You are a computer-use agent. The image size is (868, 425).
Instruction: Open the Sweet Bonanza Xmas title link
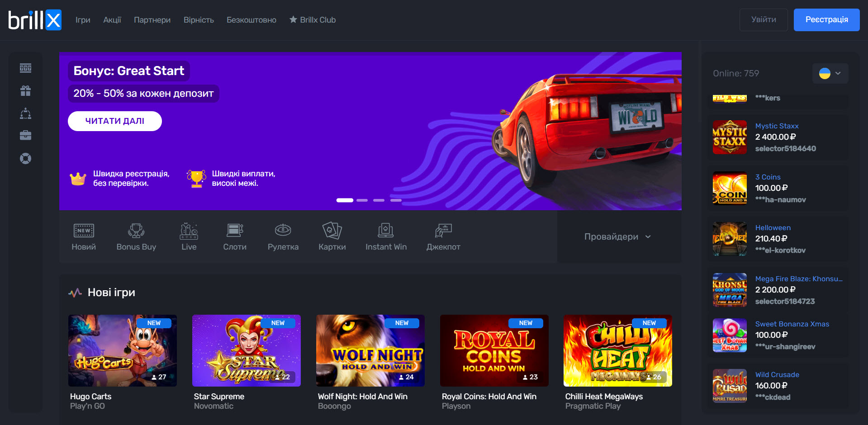792,324
